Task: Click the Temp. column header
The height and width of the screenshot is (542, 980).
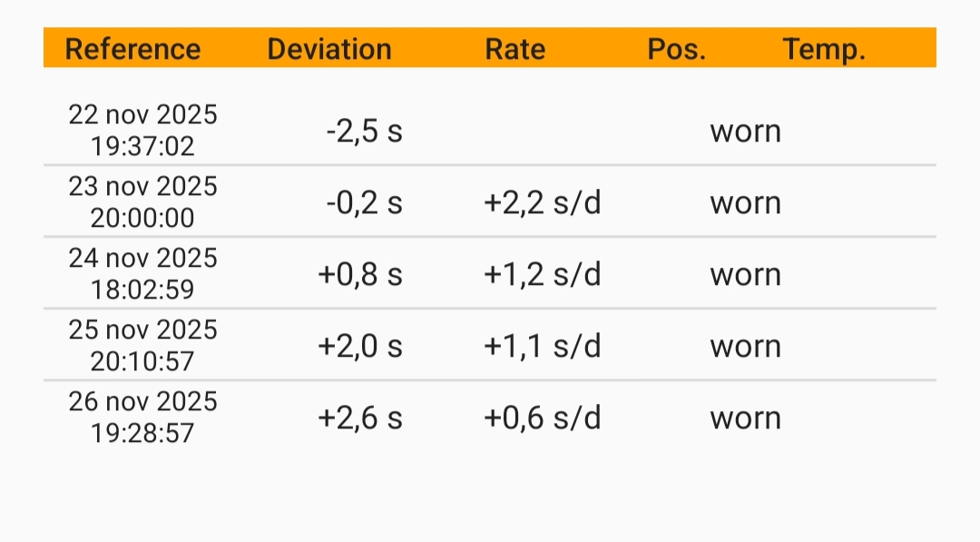Action: pyautogui.click(x=824, y=48)
